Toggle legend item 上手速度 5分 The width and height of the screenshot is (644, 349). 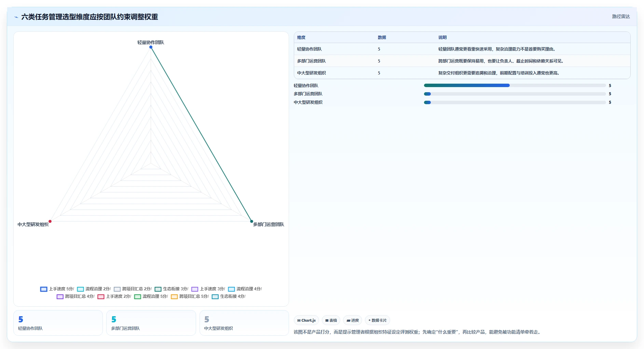(x=57, y=289)
